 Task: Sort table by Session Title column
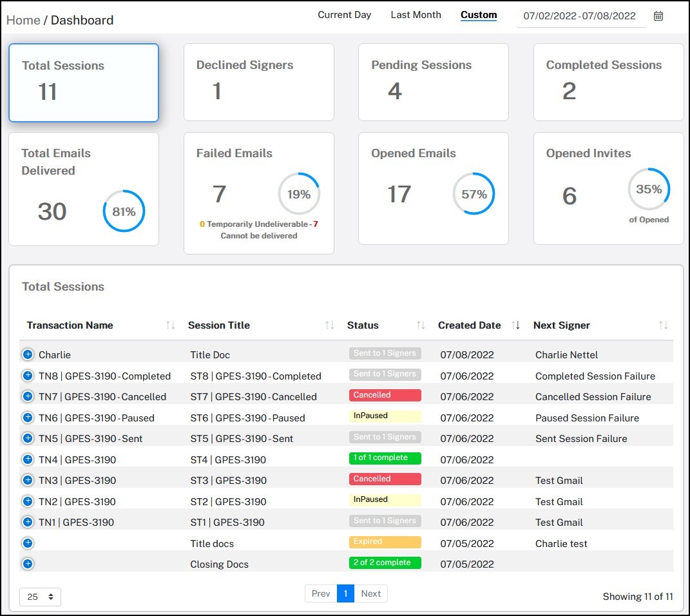pyautogui.click(x=328, y=325)
